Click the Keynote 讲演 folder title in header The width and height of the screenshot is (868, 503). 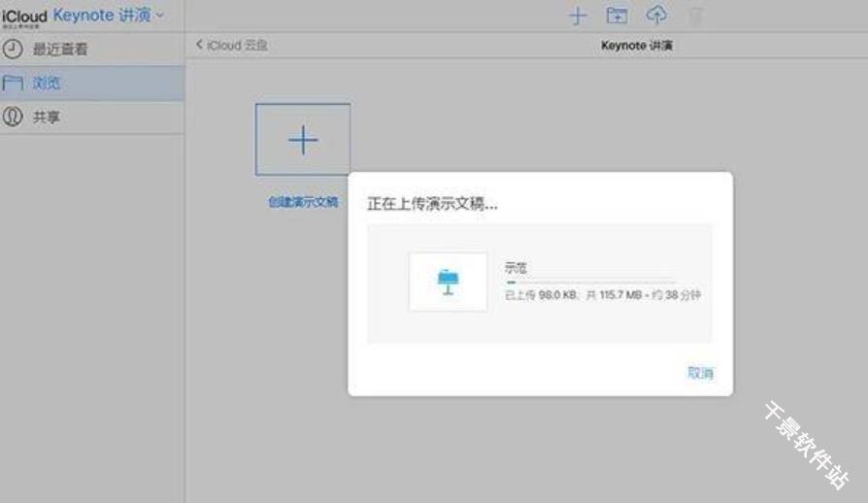pyautogui.click(x=636, y=46)
